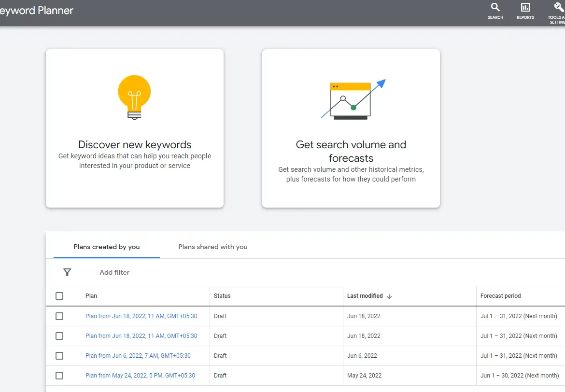This screenshot has width=565, height=392.
Task: Check the Plan from Jun 6, 2022 row
Action: [59, 356]
